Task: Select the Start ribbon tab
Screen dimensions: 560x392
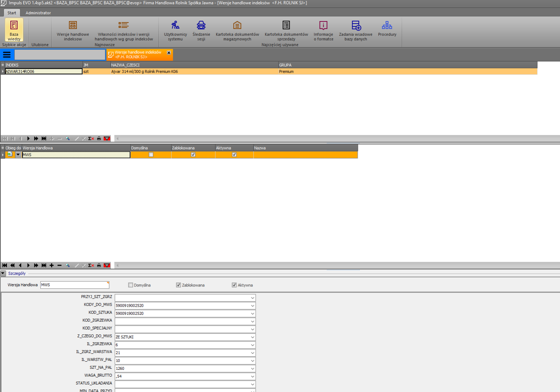Action: point(12,13)
